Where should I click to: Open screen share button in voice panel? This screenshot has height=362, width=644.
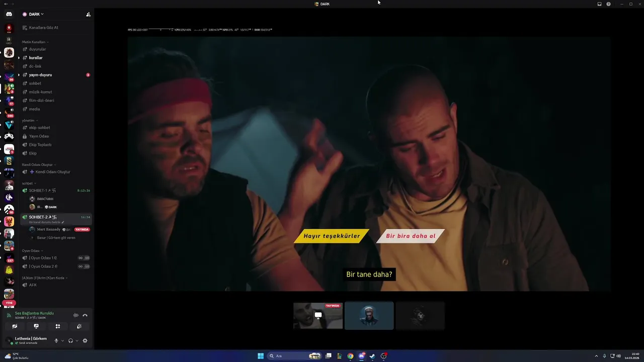point(36,326)
